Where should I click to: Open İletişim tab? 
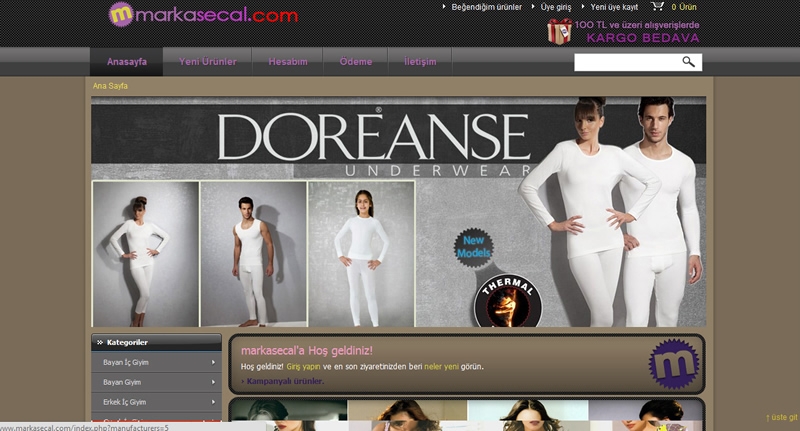(420, 62)
